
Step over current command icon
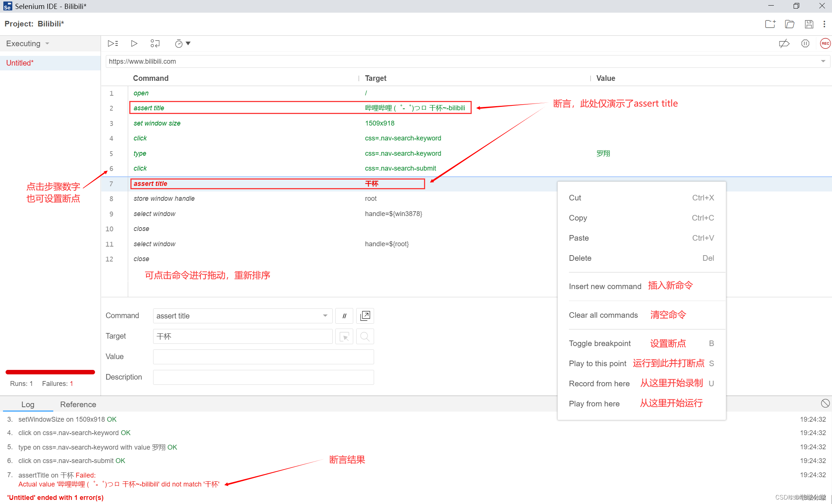(x=155, y=44)
